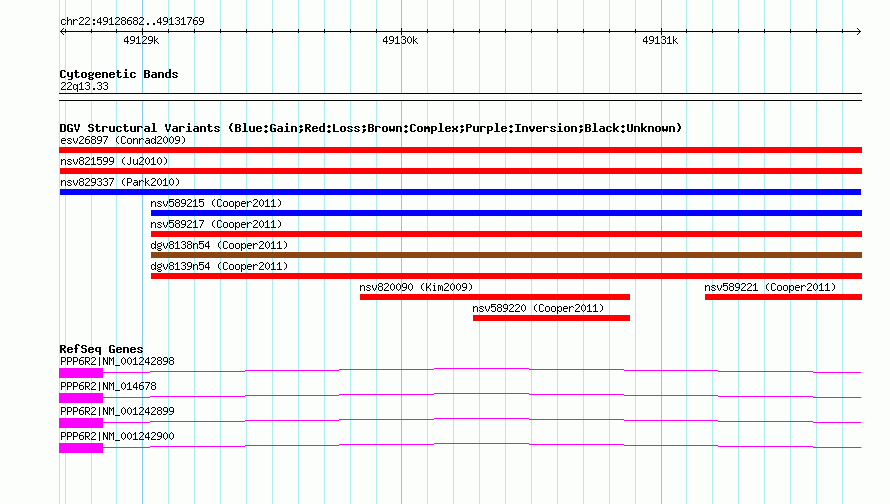Image resolution: width=890 pixels, height=504 pixels.
Task: Select the nsv589215 (Cooper2011) blue bar
Action: coord(506,213)
